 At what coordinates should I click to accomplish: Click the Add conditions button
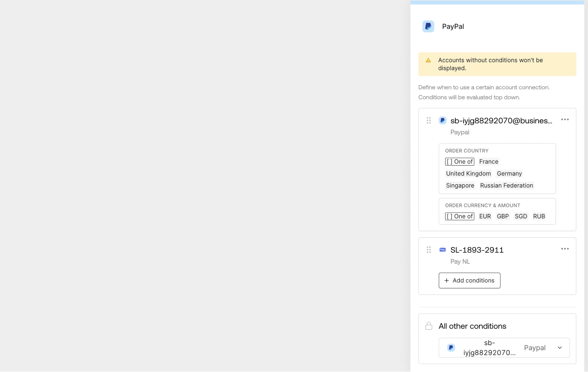[x=469, y=280]
